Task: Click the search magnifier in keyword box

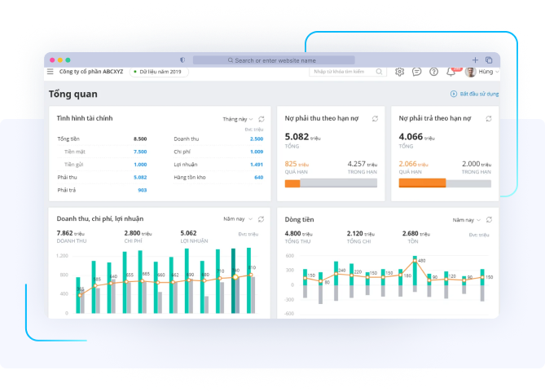Action: (379, 72)
